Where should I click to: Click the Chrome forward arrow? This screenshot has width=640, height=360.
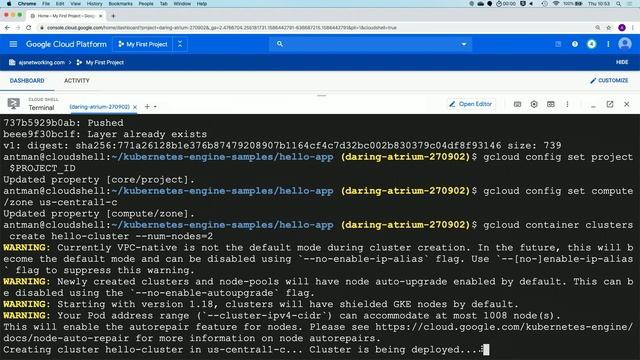point(18,27)
